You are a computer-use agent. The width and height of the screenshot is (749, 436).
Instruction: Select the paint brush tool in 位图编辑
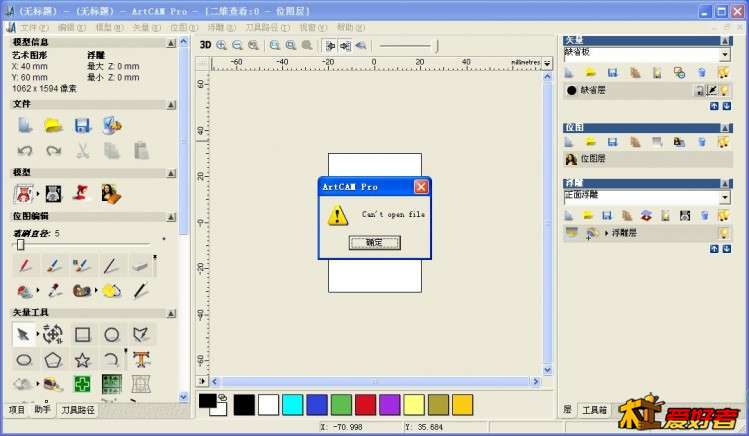click(x=54, y=266)
